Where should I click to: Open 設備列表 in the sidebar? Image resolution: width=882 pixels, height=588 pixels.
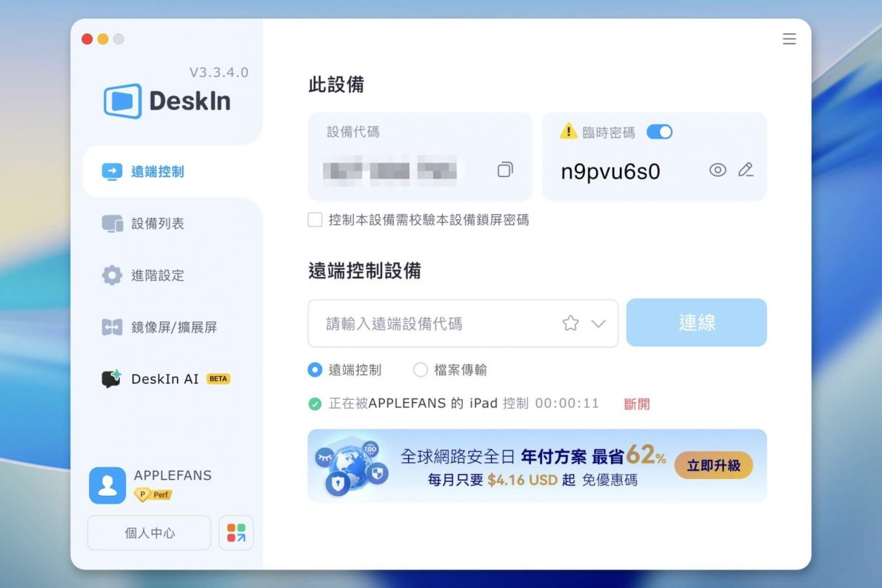pyautogui.click(x=157, y=224)
